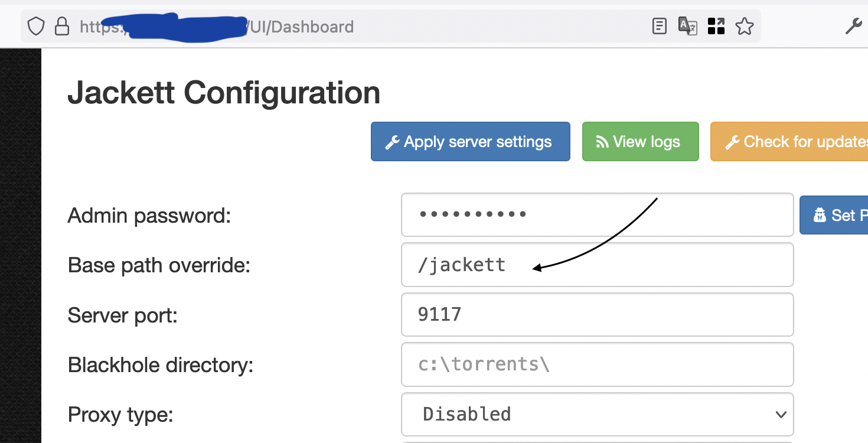
Task: Click the dark mode extension icon
Action: 716,26
